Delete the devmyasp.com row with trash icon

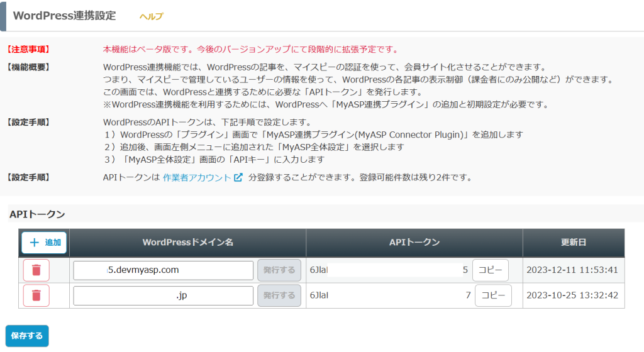(x=36, y=270)
